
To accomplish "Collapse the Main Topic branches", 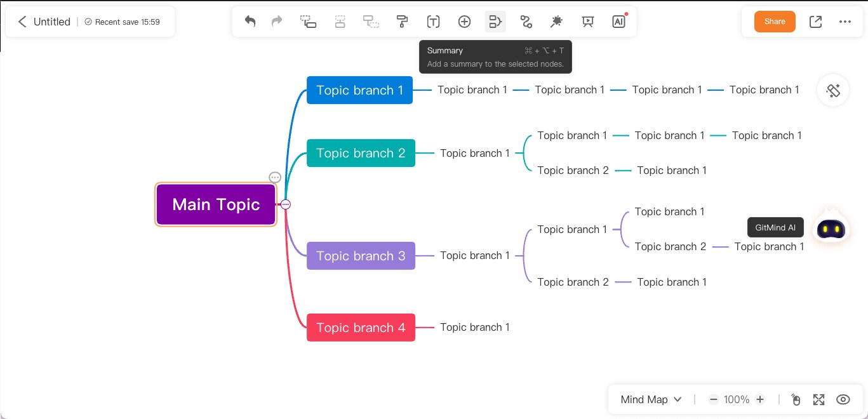I will (x=286, y=204).
